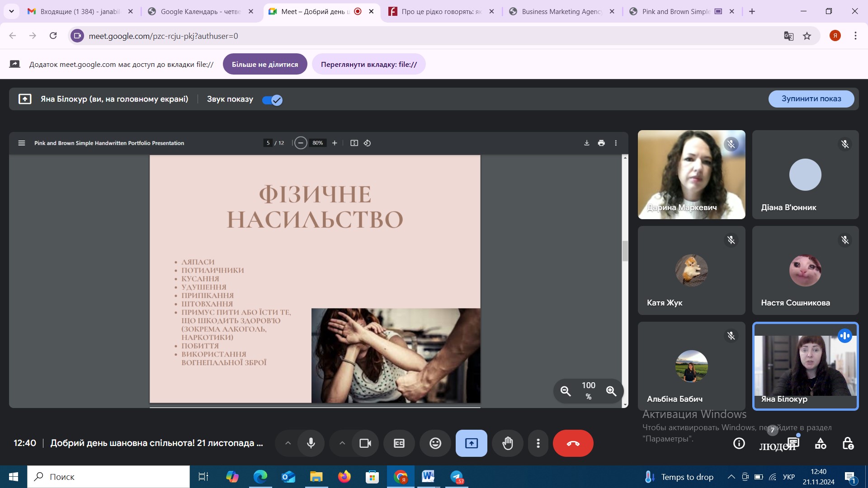This screenshot has width=868, height=488.
Task: Open Chrome profile avatar
Action: [x=835, y=36]
